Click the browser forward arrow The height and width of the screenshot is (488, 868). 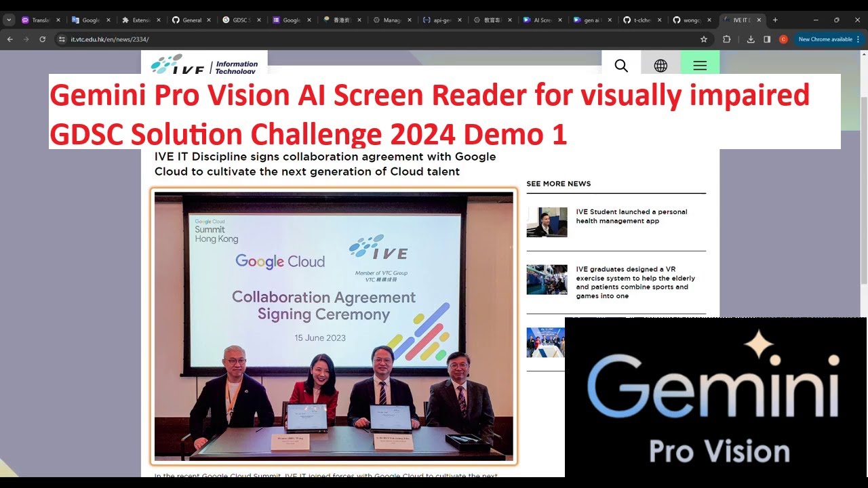(x=26, y=39)
